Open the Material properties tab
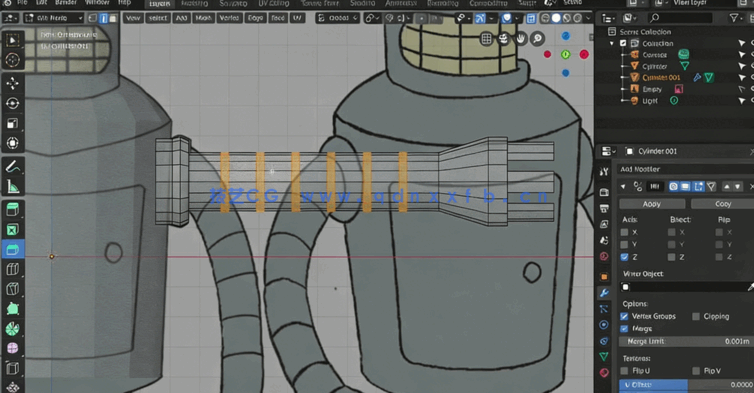This screenshot has width=754, height=393. 604,373
